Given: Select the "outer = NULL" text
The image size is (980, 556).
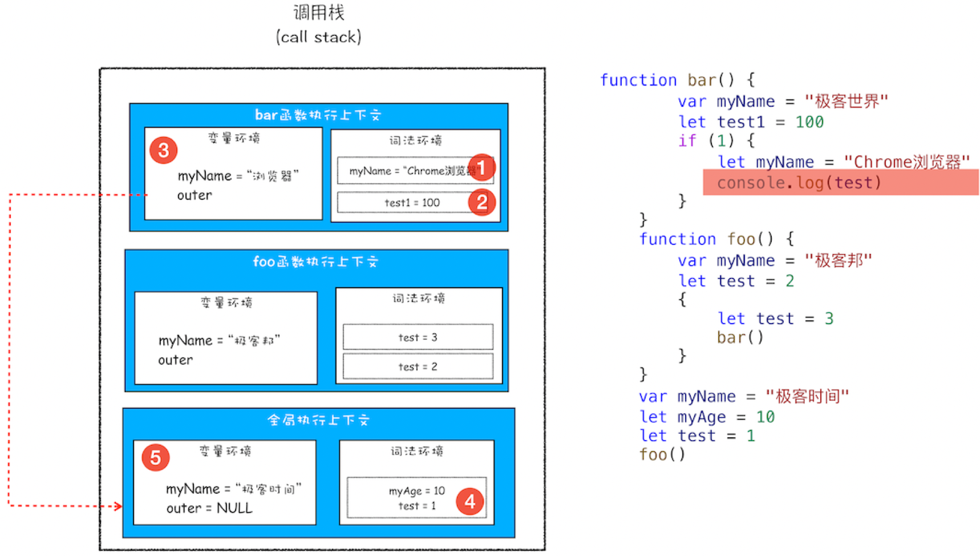Looking at the screenshot, I should point(209,508).
